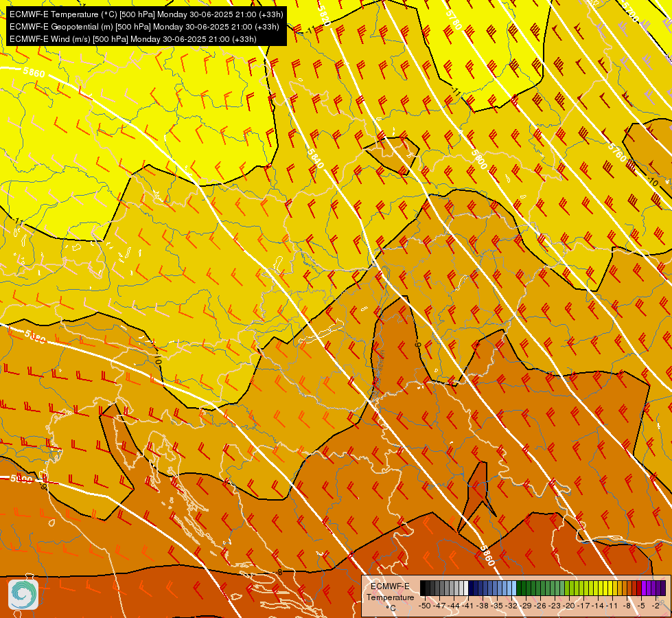The height and width of the screenshot is (618, 672).
Task: Click the 5760 geopotential contour label
Action: coord(617,152)
